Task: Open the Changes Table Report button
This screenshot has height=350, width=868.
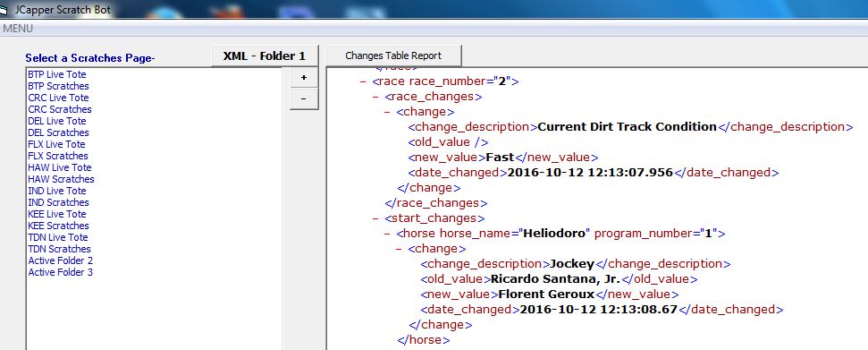Action: point(393,55)
